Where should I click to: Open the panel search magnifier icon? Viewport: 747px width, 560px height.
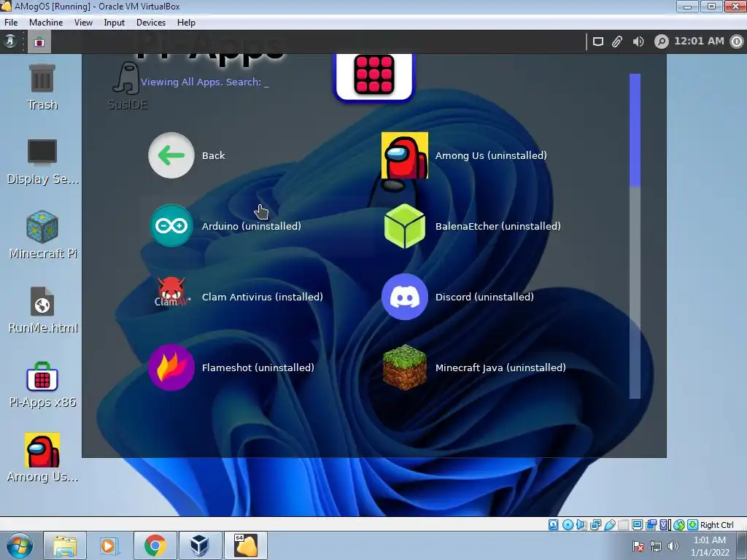661,42
